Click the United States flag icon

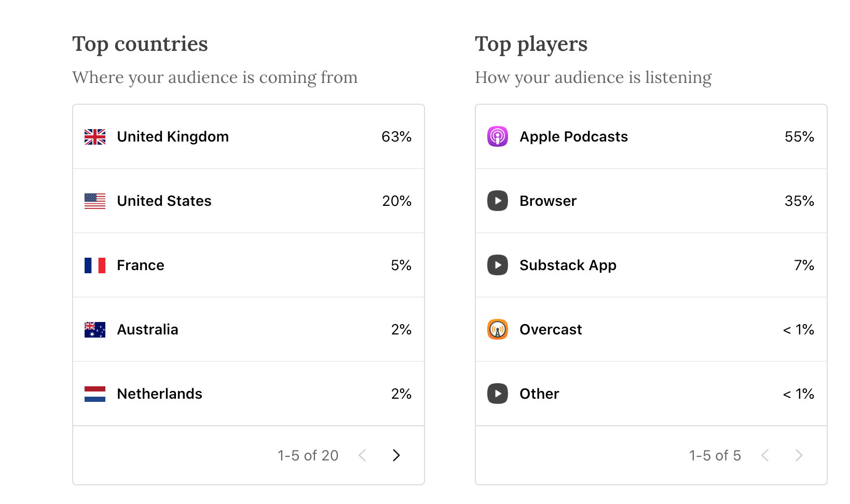pos(94,201)
